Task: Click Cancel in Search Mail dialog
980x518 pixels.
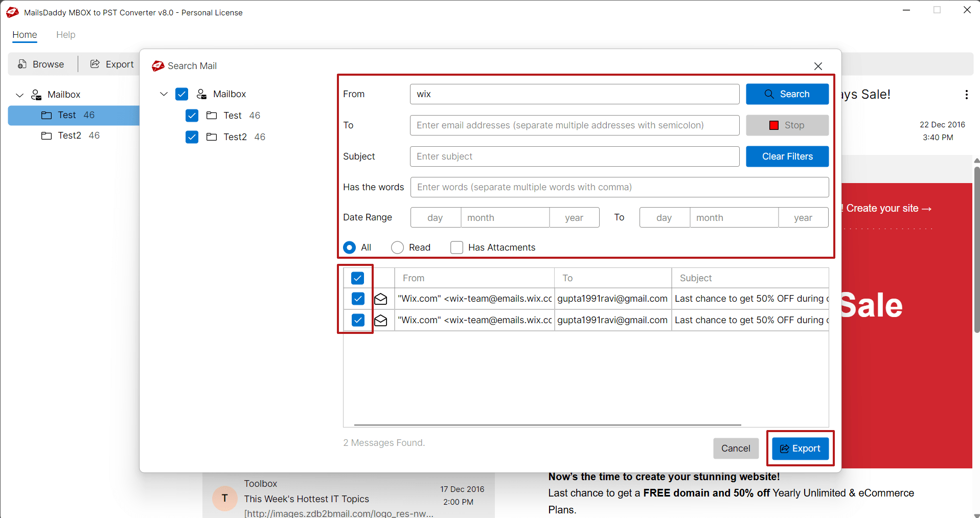Action: (736, 448)
